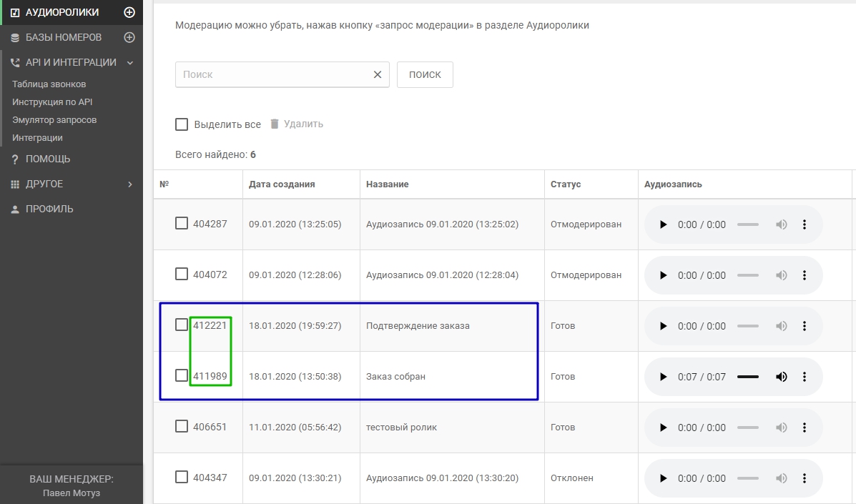Click the trash Удалить icon
The height and width of the screenshot is (504, 856).
(x=275, y=124)
